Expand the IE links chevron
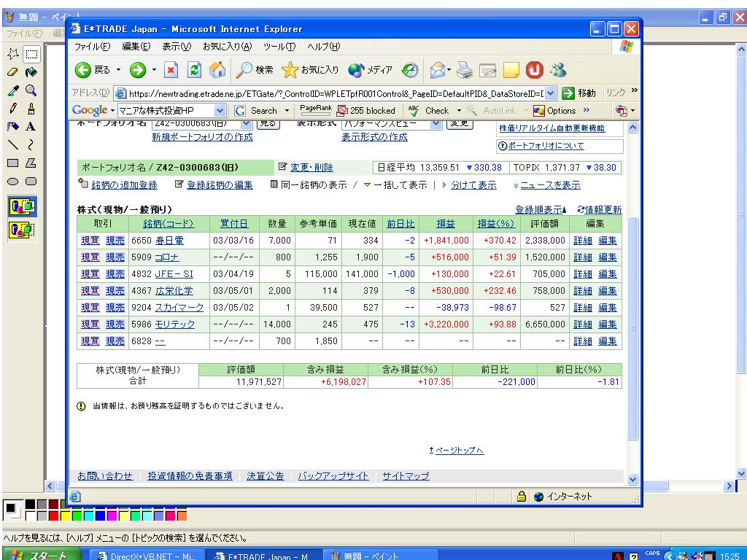Screen dimensions: 747x560 pos(634,90)
